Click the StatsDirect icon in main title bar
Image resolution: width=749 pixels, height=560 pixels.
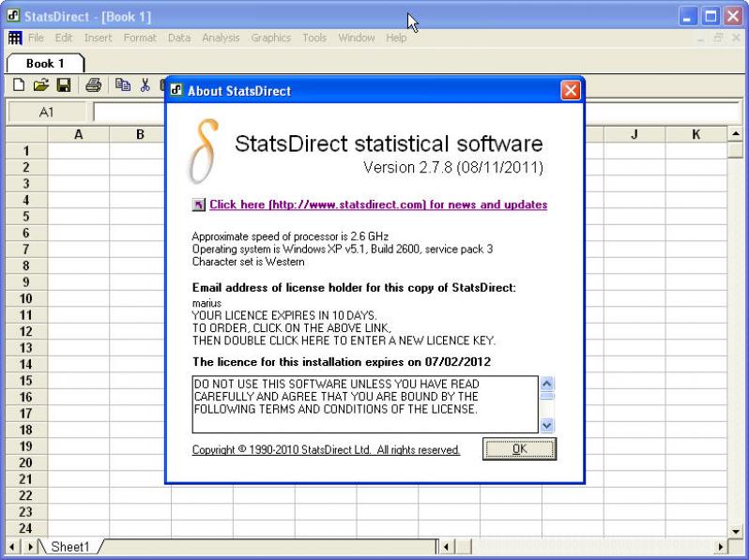click(13, 16)
